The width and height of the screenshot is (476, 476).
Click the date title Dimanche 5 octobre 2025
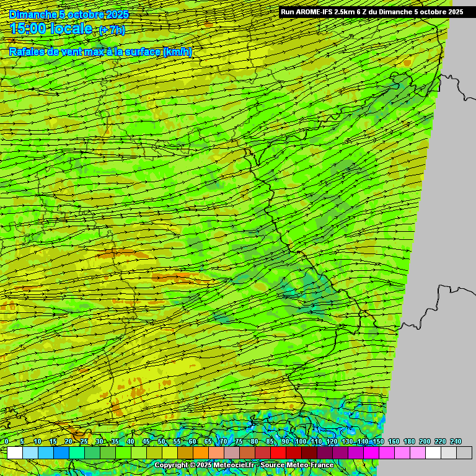tap(69, 14)
